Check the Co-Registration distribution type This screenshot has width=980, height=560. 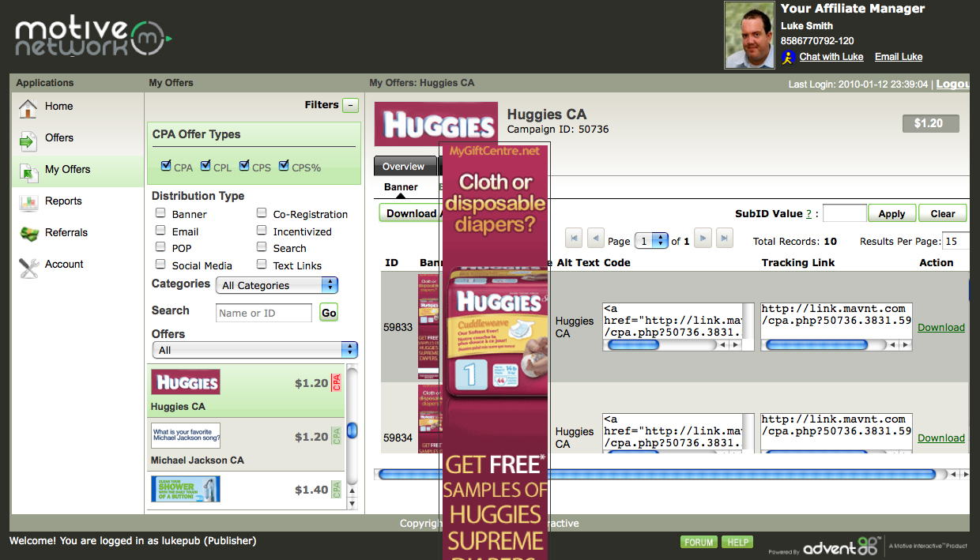(x=262, y=213)
